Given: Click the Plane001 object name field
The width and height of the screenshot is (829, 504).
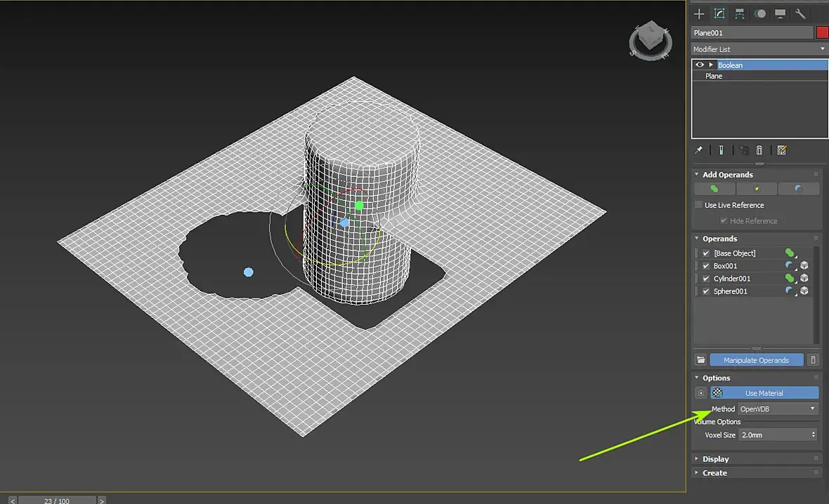Looking at the screenshot, I should 751,33.
